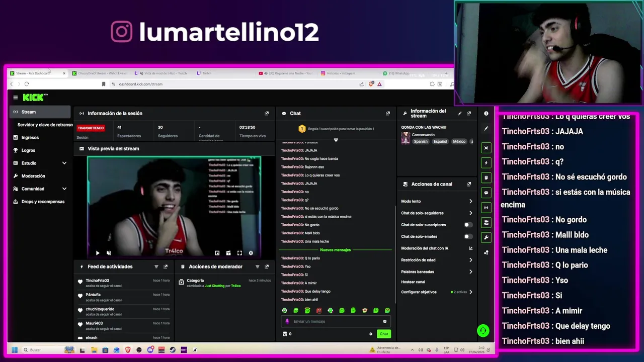Open the stream preview settings gear
Viewport: 644px width, 362px height.
click(x=251, y=253)
